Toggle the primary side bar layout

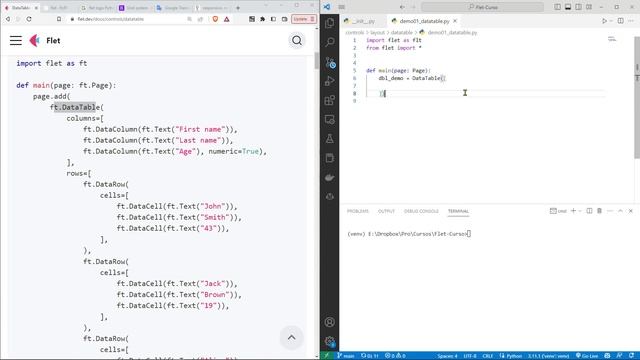557,7
